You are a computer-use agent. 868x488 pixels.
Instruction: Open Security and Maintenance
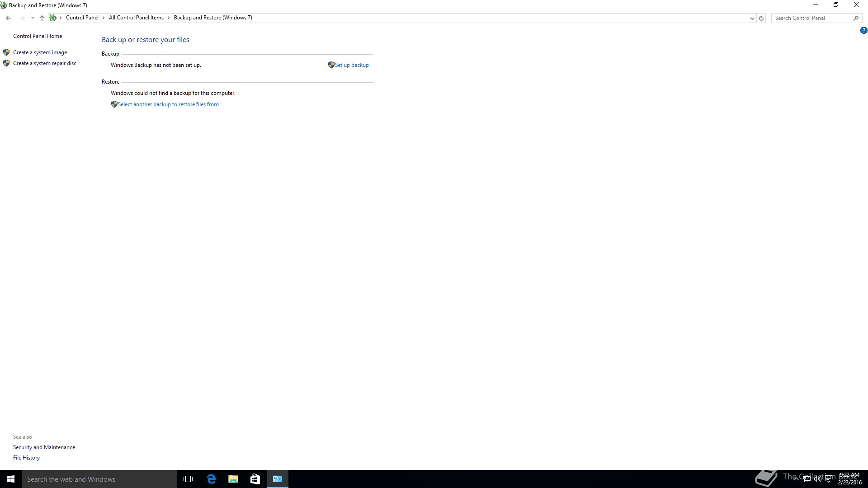(44, 447)
